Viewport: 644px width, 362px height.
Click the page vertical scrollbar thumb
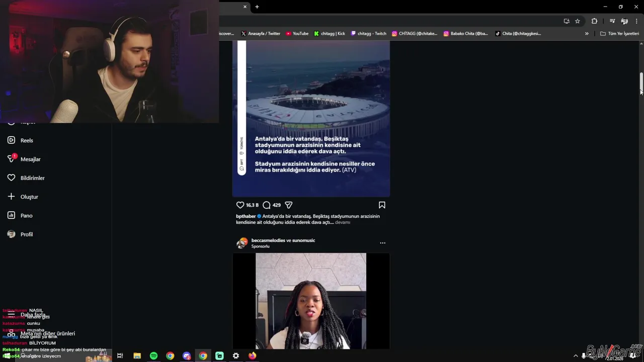(641, 83)
